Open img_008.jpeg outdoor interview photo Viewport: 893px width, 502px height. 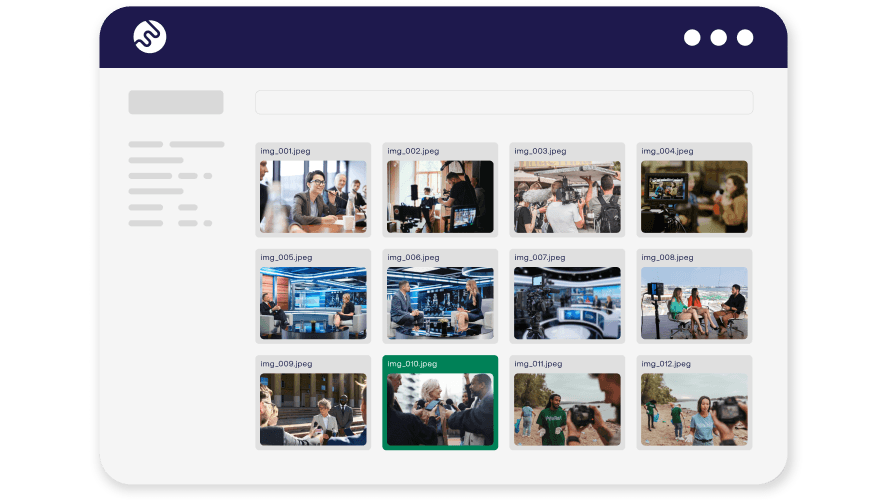tap(694, 303)
